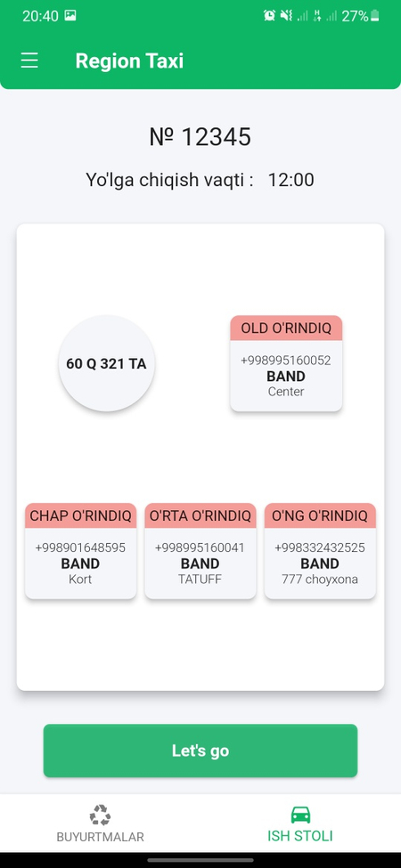401x868 pixels.
Task: Select the OLD O'RINDIQ seat card
Action: coord(286,363)
